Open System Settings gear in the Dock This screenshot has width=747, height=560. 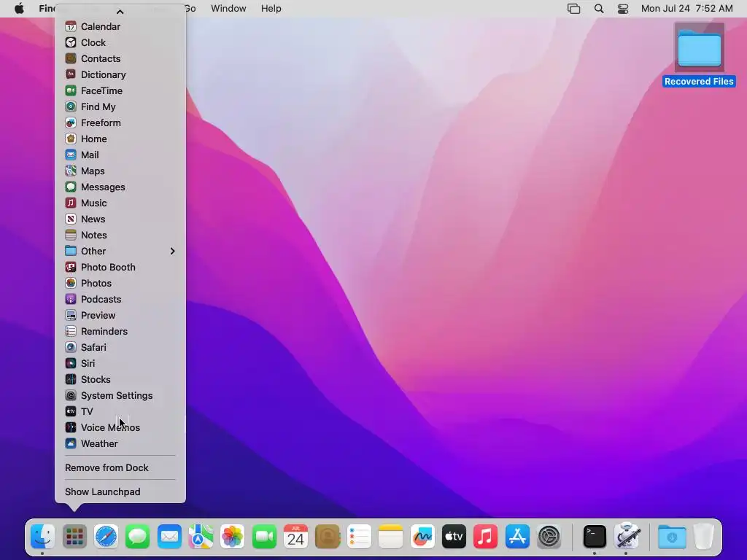pos(549,537)
